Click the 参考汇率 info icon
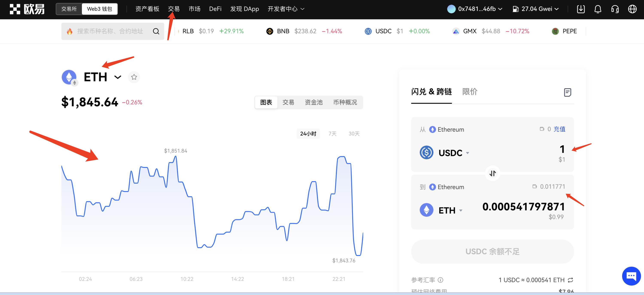This screenshot has width=644, height=295. click(440, 280)
